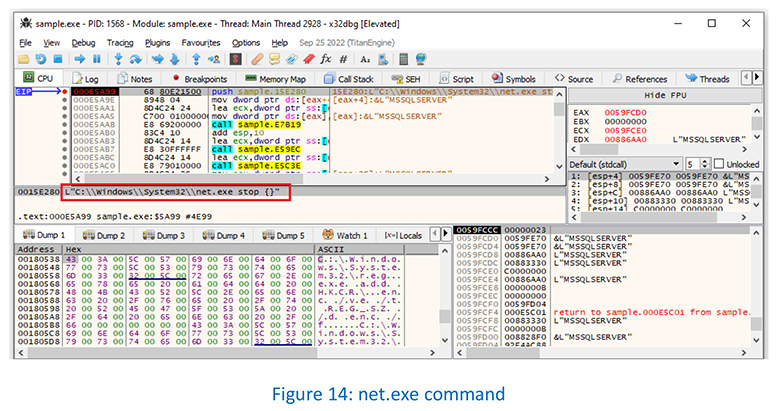Check for updates globe icon
The height and width of the screenshot is (411, 777).
click(421, 59)
